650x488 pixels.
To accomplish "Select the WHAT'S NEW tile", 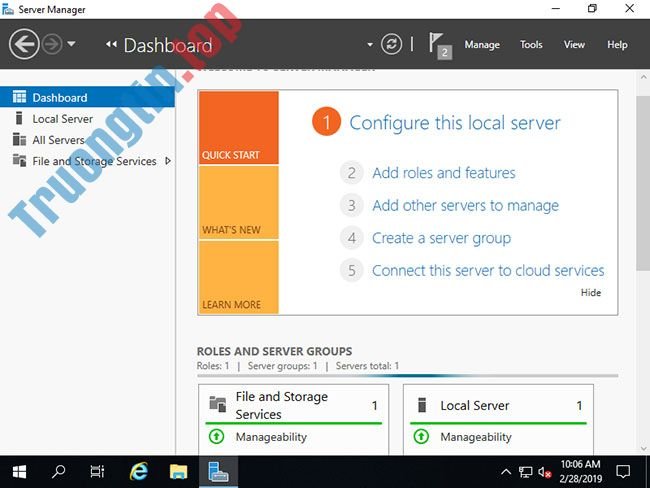I will pyautogui.click(x=238, y=202).
